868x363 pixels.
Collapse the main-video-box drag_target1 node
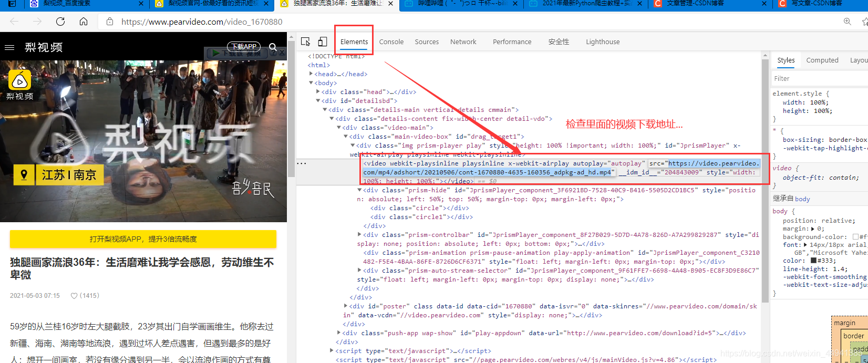346,137
